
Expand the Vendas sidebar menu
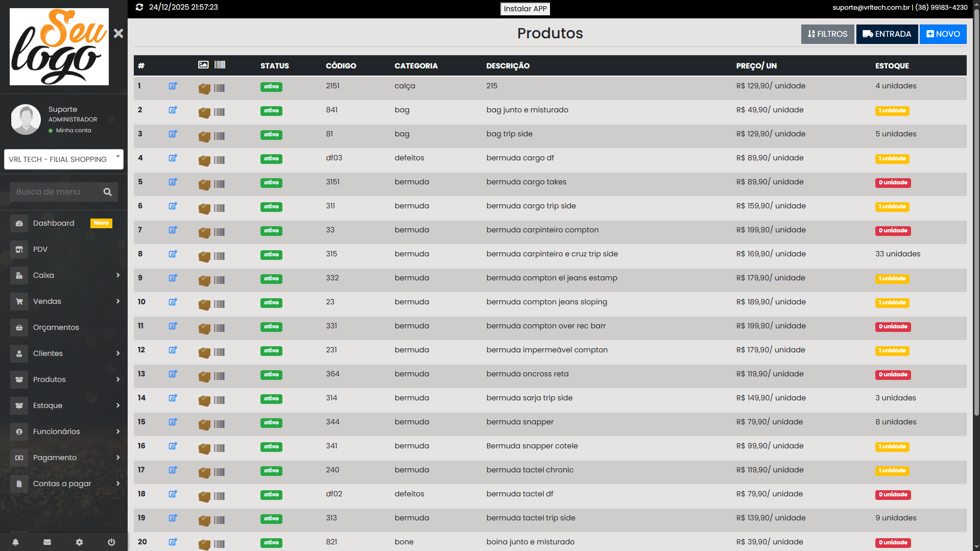pyautogui.click(x=64, y=301)
